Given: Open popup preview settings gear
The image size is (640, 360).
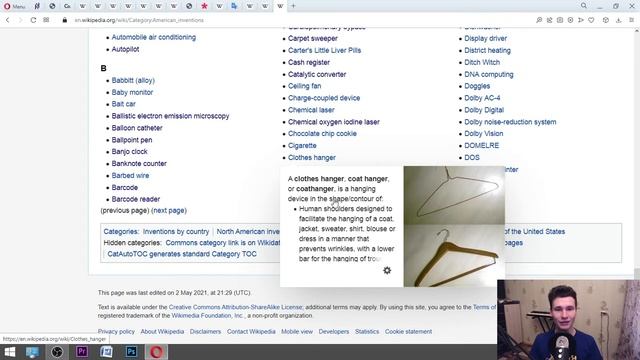Looking at the screenshot, I should (x=387, y=270).
